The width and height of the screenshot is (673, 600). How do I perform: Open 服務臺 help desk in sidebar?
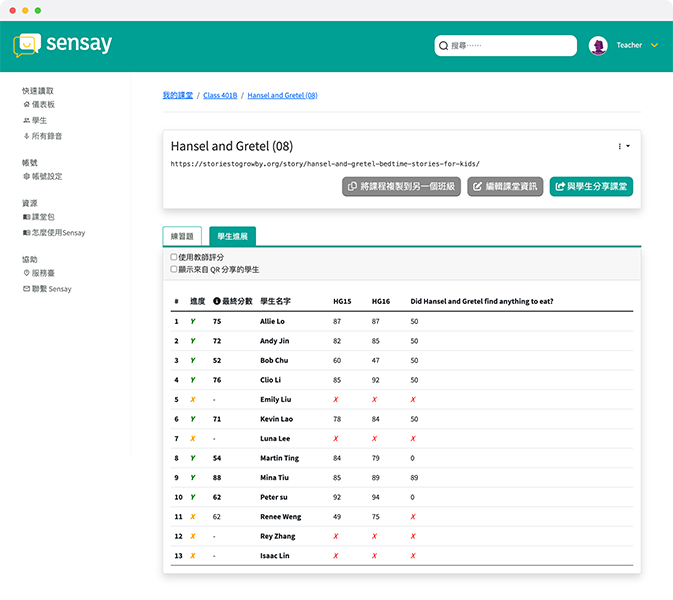(x=43, y=273)
